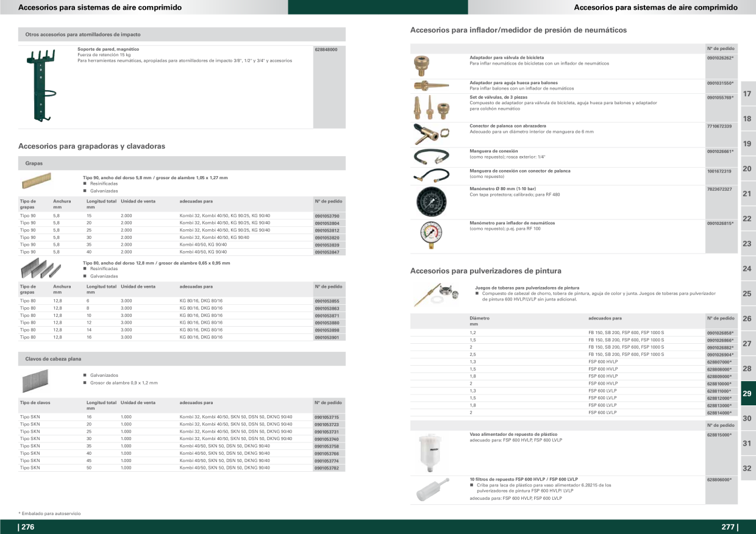Click the spare filter product image
Image resolution: width=756 pixels, height=534 pixels.
[x=432, y=489]
